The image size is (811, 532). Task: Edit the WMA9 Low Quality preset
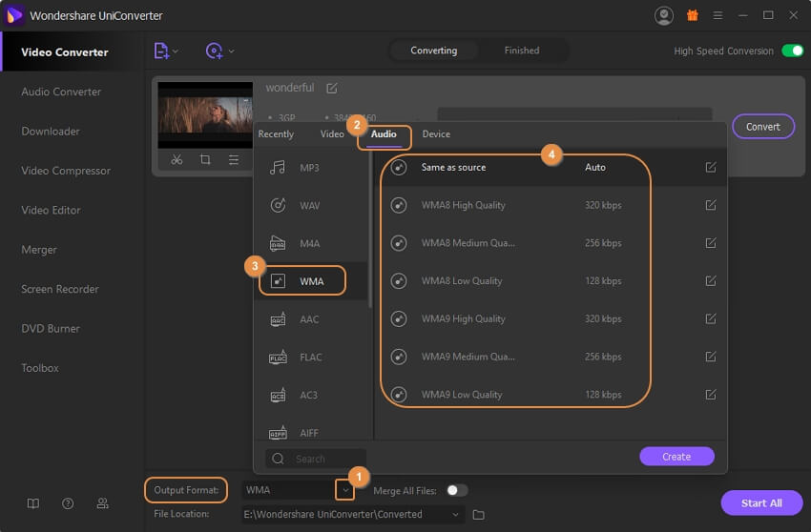point(711,395)
